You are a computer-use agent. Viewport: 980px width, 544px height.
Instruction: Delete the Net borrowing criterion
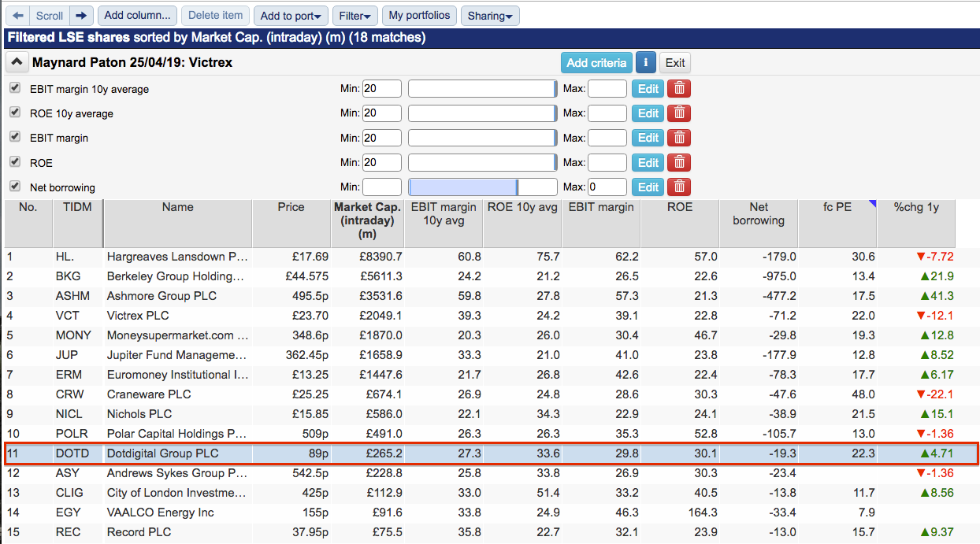click(x=679, y=187)
